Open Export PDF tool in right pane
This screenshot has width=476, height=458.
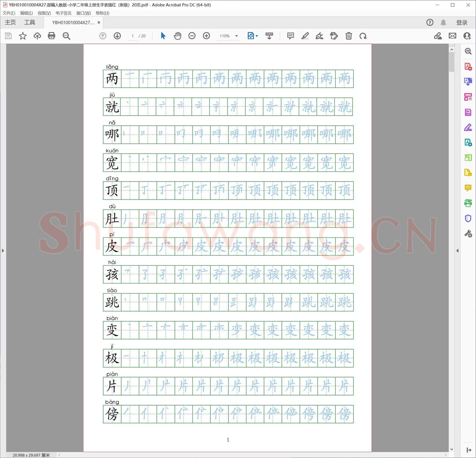tap(468, 82)
